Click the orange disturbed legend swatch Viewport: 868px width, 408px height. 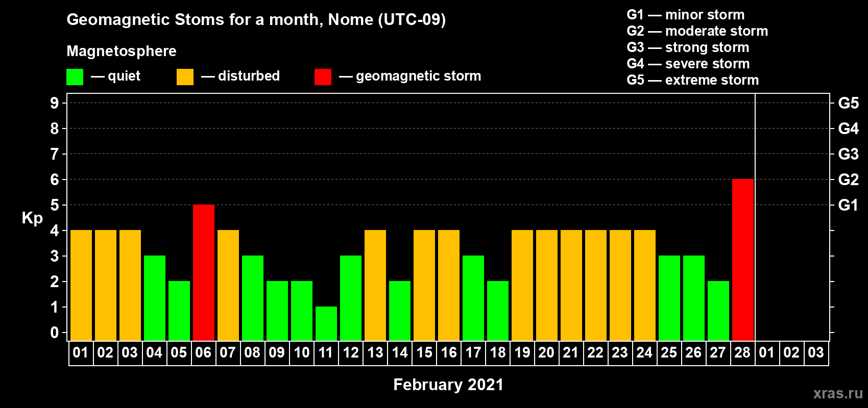pyautogui.click(x=185, y=77)
